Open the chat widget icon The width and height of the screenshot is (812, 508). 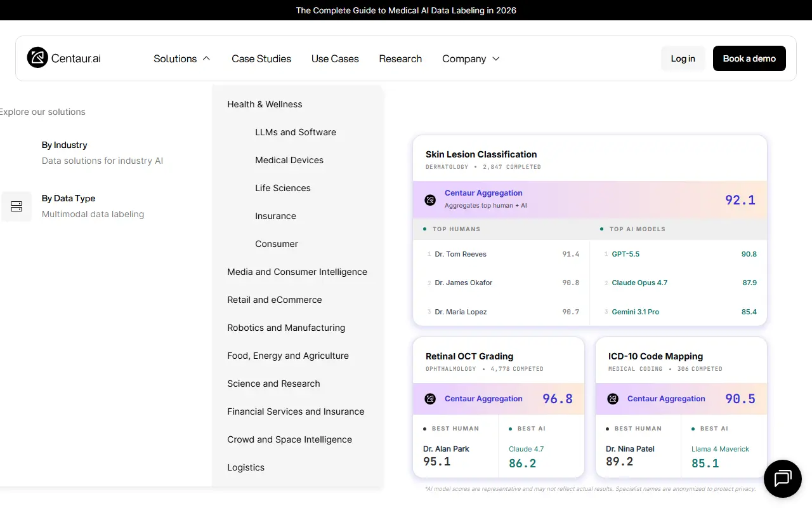[783, 478]
